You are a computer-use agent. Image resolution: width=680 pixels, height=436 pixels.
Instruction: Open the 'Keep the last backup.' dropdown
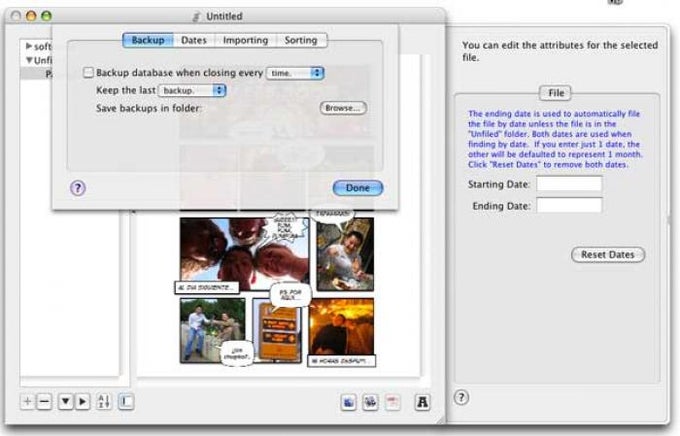192,90
